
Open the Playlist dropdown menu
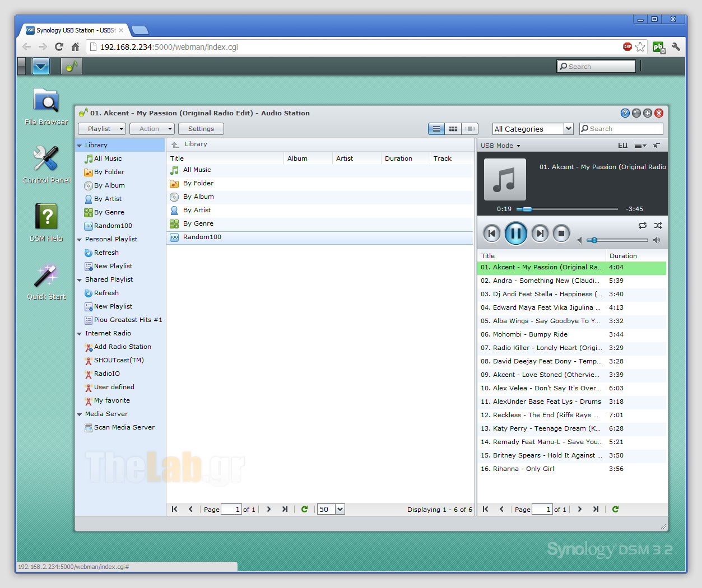coord(102,129)
